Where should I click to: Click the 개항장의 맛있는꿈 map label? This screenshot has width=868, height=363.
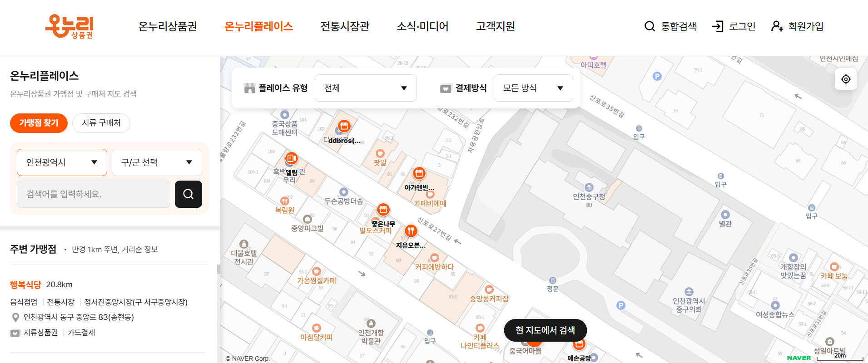pyautogui.click(x=794, y=271)
